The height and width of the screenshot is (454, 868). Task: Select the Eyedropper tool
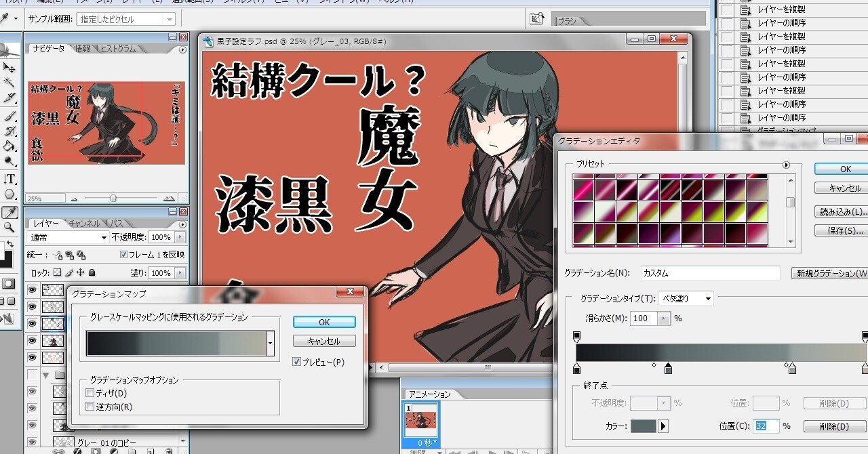coord(9,213)
